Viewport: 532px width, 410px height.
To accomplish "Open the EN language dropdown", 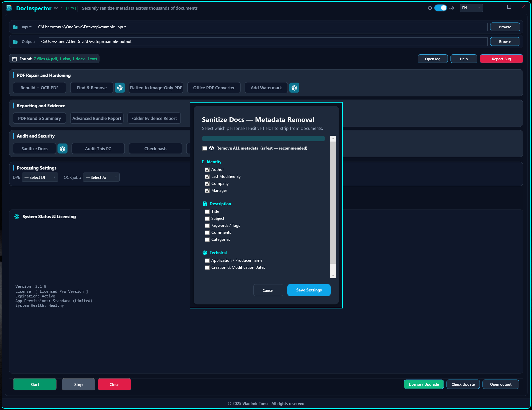I will (471, 8).
